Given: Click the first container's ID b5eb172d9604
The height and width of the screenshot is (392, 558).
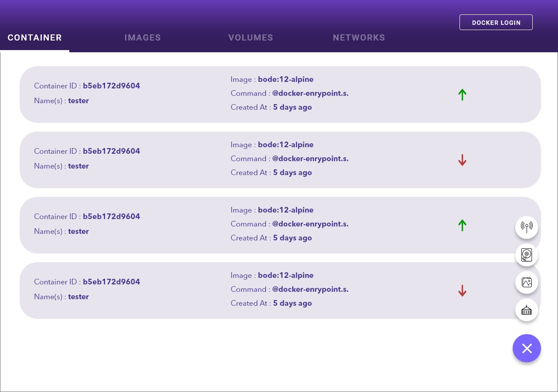Looking at the screenshot, I should pos(111,86).
